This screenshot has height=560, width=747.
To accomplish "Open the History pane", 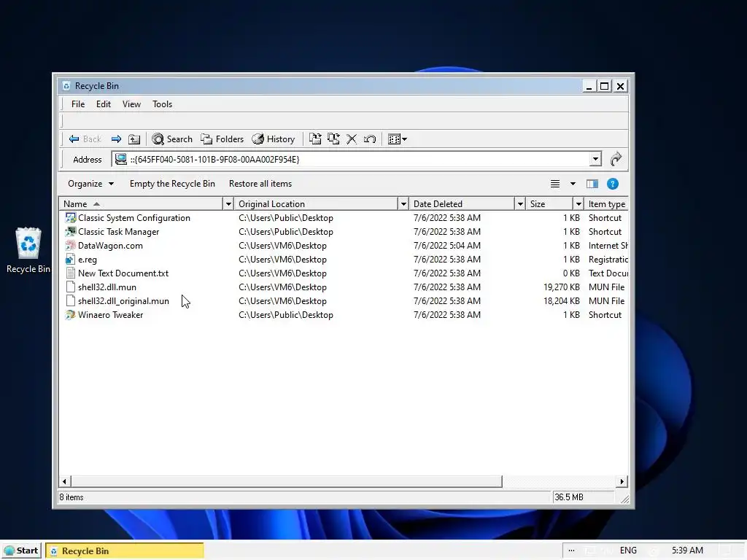I will point(274,139).
